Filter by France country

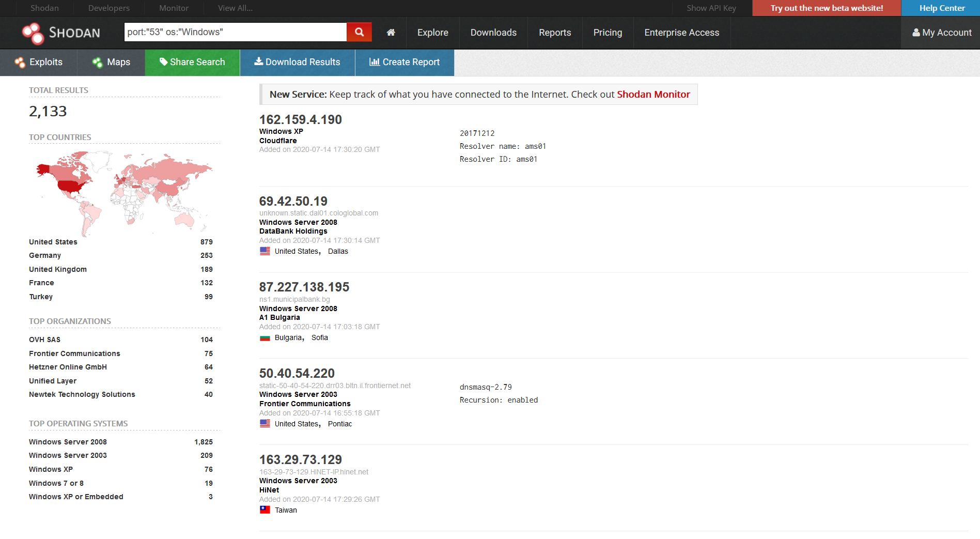pos(41,283)
